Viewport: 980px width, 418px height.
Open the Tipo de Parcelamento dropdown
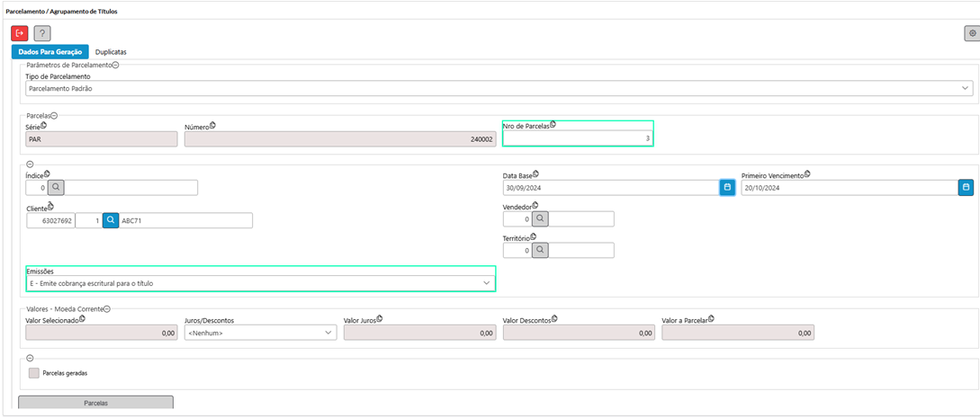[x=499, y=89]
